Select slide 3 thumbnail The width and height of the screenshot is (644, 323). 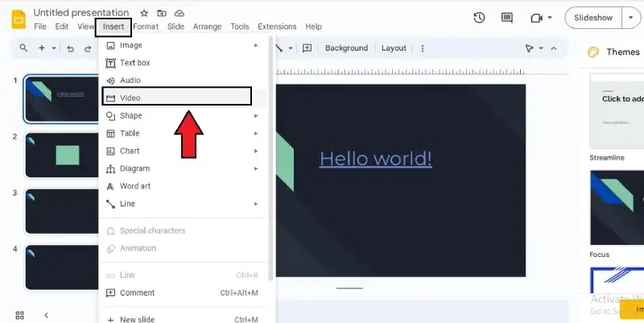coord(62,212)
